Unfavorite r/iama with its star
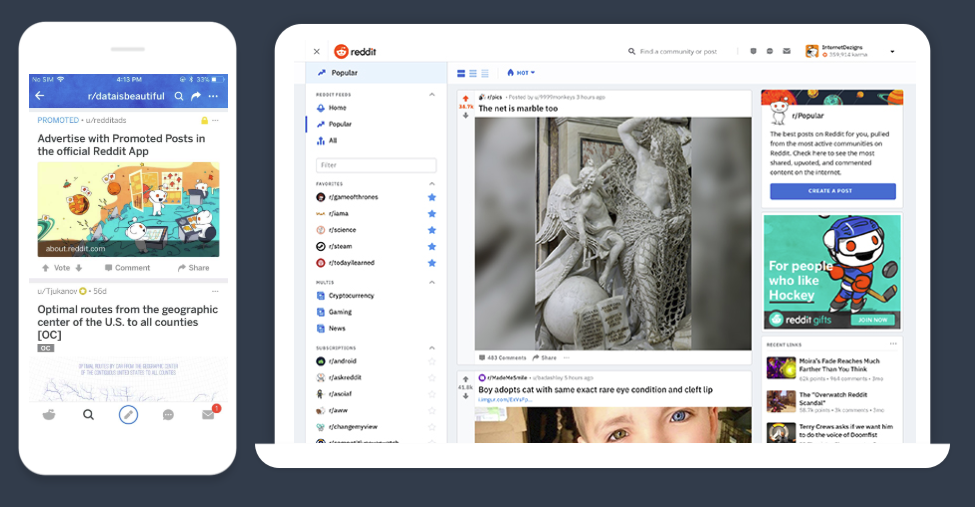Image resolution: width=975 pixels, height=507 pixels. click(432, 213)
